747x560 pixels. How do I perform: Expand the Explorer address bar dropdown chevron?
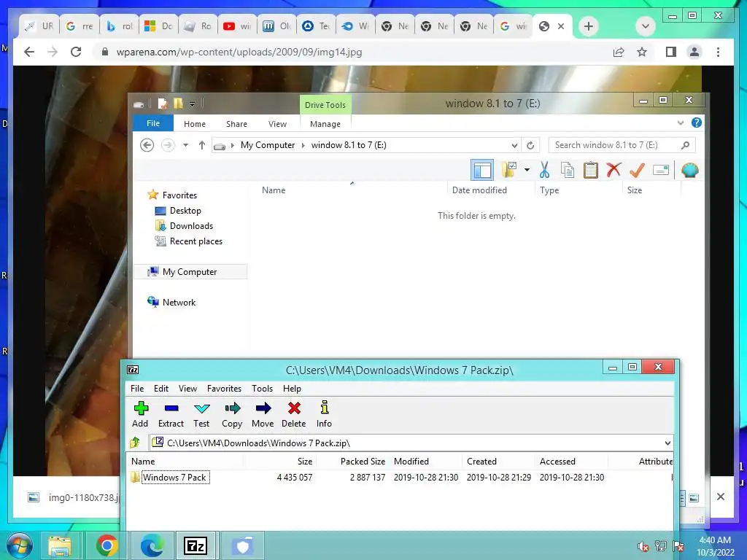pos(514,145)
